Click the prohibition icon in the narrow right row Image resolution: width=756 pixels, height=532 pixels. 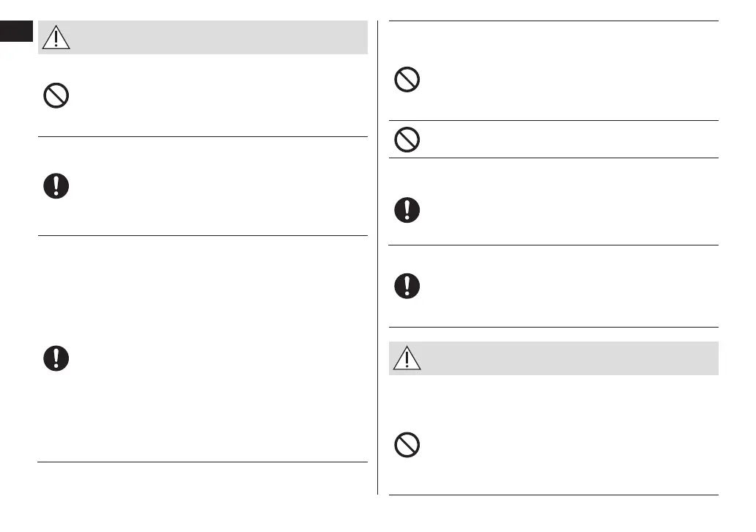click(x=407, y=138)
